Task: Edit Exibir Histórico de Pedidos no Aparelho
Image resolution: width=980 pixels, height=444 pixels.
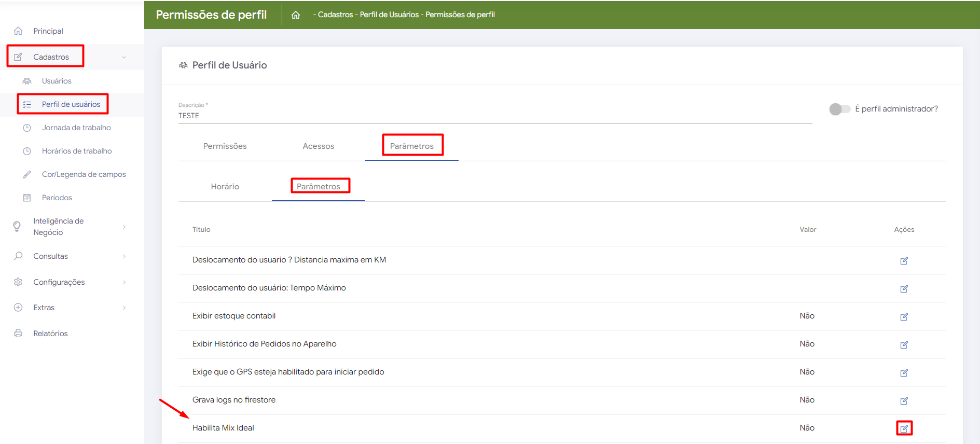Action: [x=904, y=344]
